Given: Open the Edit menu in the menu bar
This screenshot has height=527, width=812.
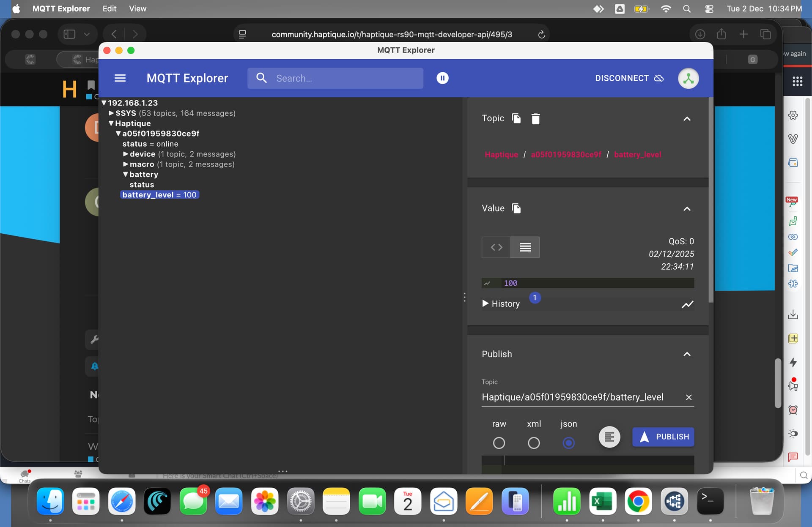Looking at the screenshot, I should click(x=109, y=8).
